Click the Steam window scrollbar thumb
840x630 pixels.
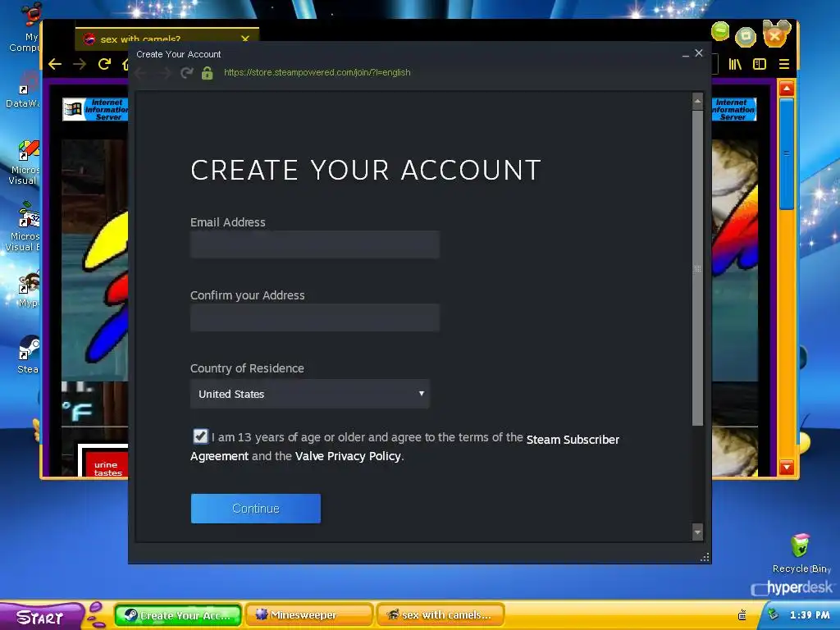[x=697, y=268]
